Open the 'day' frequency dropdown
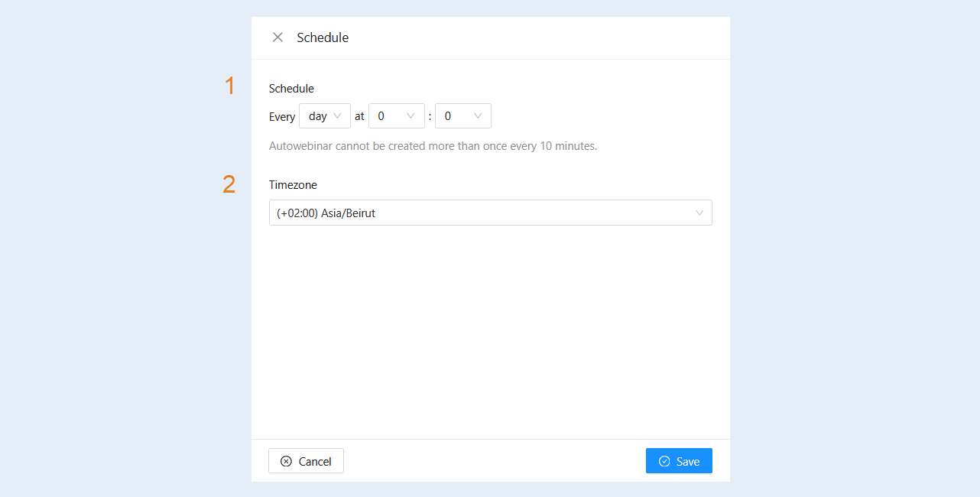This screenshot has width=980, height=497. point(325,116)
